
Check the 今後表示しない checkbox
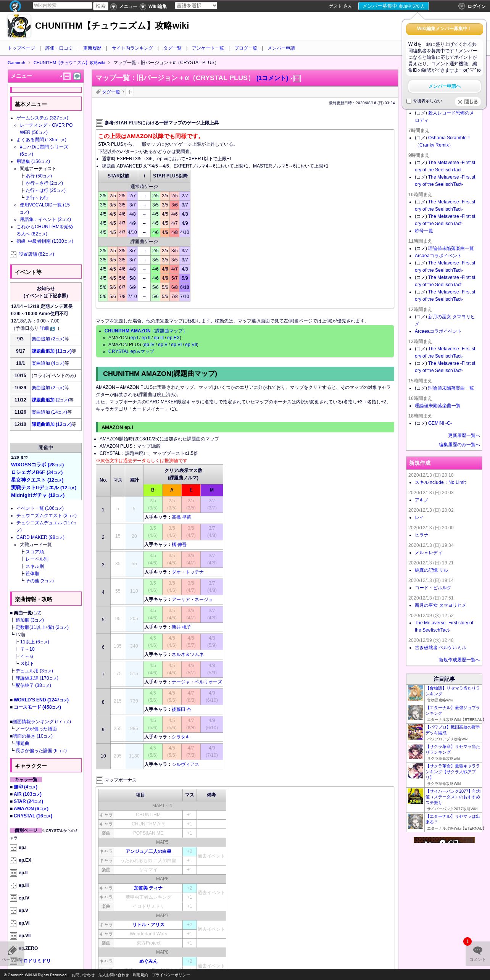(409, 102)
